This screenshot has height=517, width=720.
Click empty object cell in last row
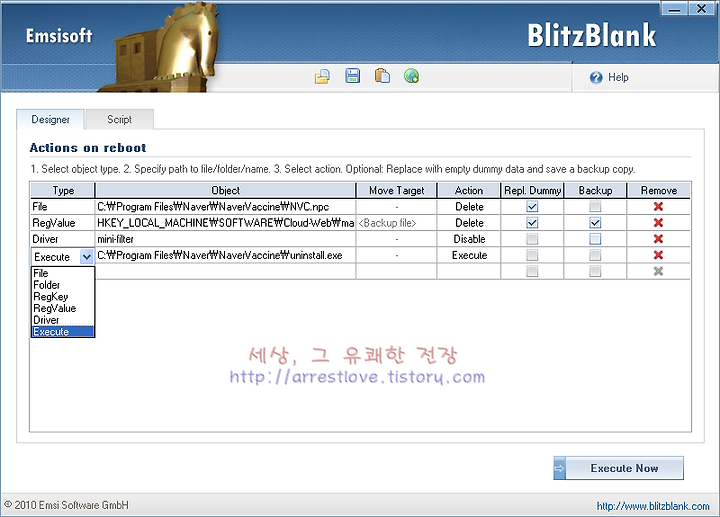[225, 271]
